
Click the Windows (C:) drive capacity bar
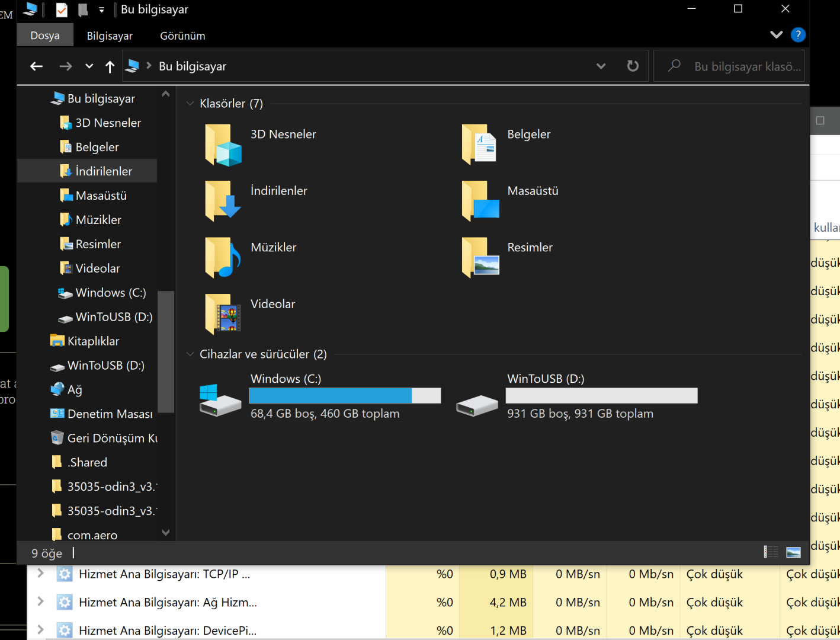pos(345,396)
